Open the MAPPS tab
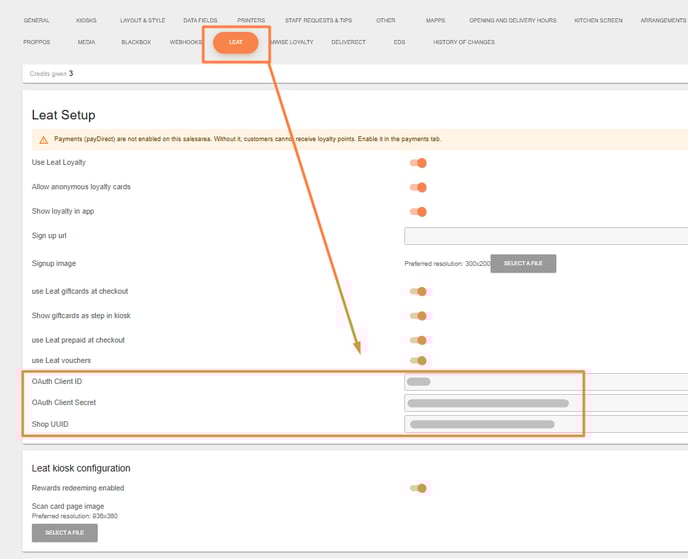Screen dimensions: 688x559 click(435, 20)
